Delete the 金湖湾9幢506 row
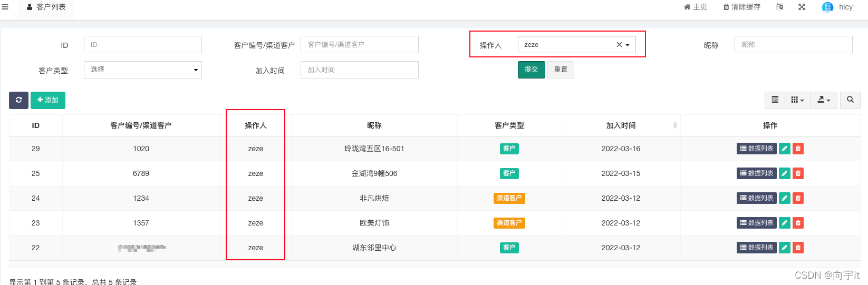This screenshot has width=868, height=285. (x=798, y=173)
